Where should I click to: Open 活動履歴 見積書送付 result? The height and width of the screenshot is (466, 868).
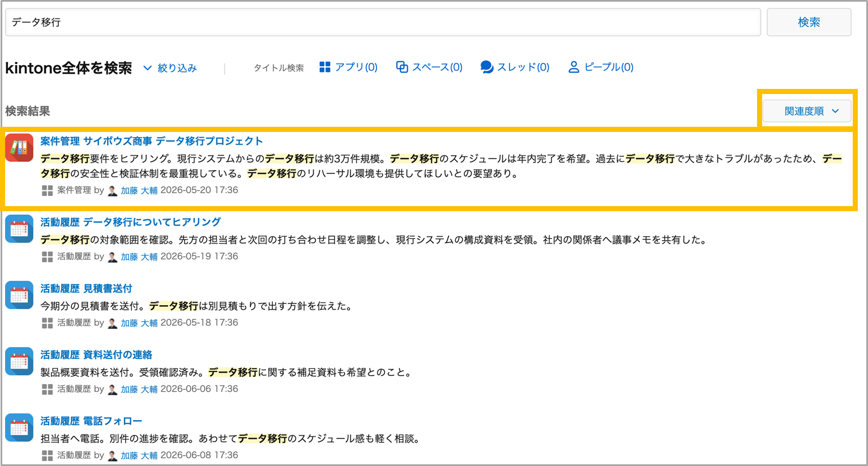point(86,288)
